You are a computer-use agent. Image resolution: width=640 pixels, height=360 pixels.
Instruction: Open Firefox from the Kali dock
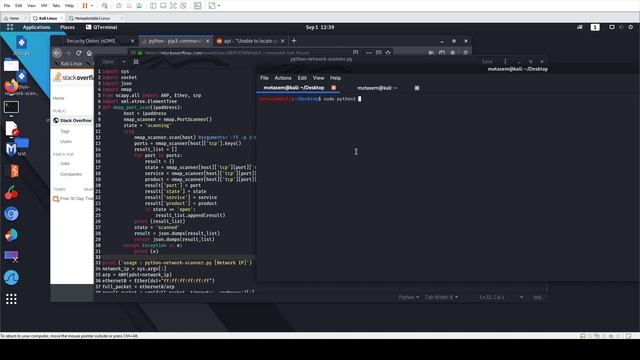click(11, 86)
